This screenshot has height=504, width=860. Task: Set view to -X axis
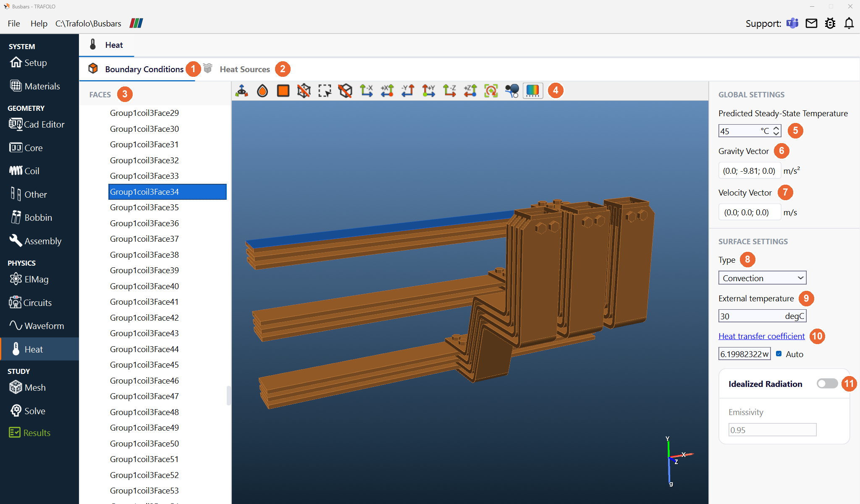(x=366, y=91)
